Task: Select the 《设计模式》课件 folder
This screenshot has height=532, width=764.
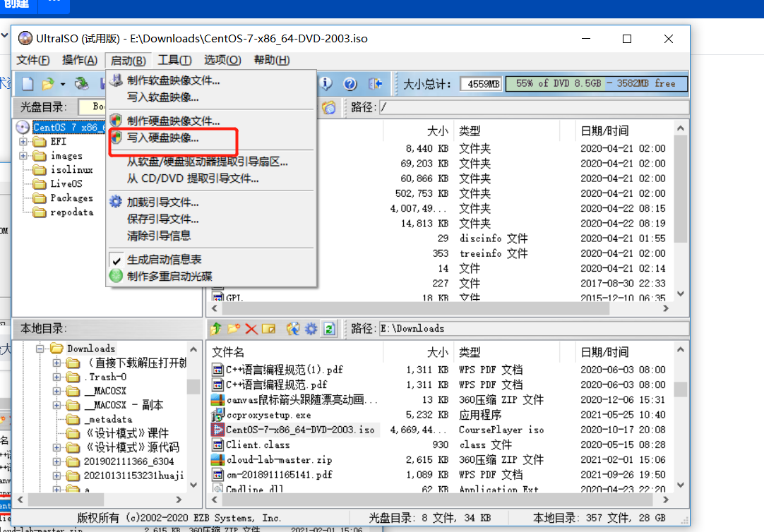Action: tap(126, 434)
